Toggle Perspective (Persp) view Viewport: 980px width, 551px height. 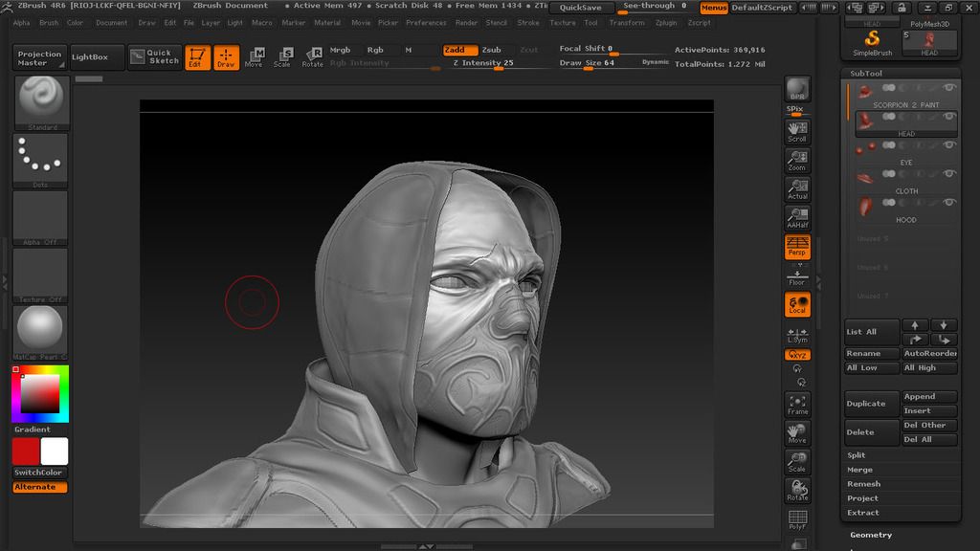(x=797, y=247)
